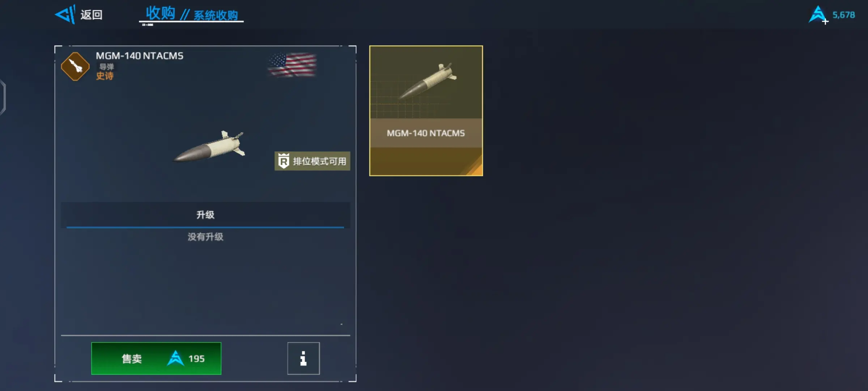Click the blue bar under 升级

tap(205, 227)
